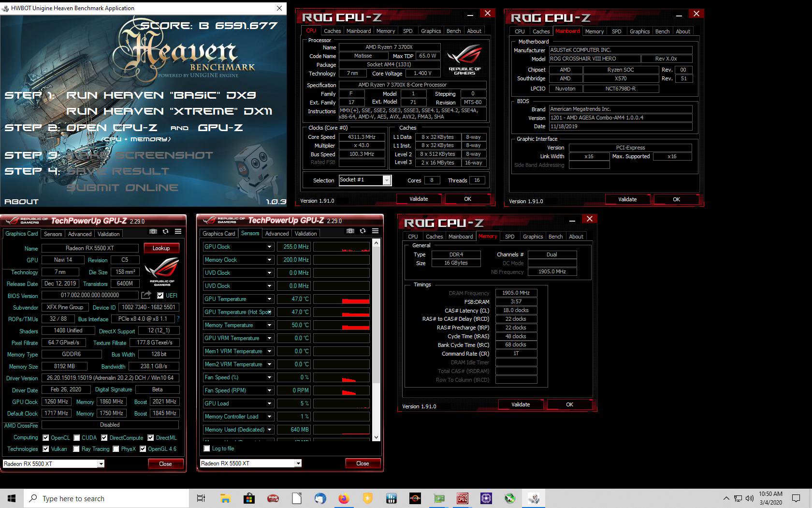Image resolution: width=812 pixels, height=508 pixels.
Task: Open Firefox from taskbar
Action: pos(344,498)
